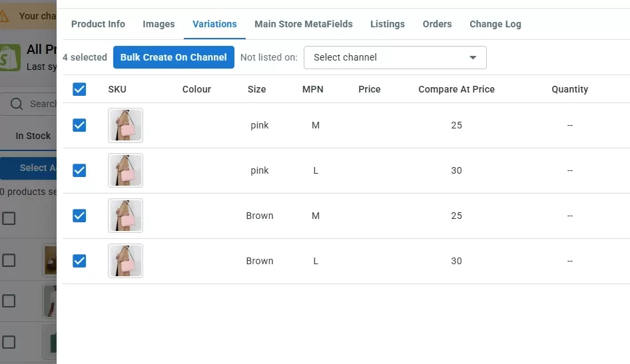Open the pink L variation thumbnail
This screenshot has height=364, width=630.
(125, 170)
